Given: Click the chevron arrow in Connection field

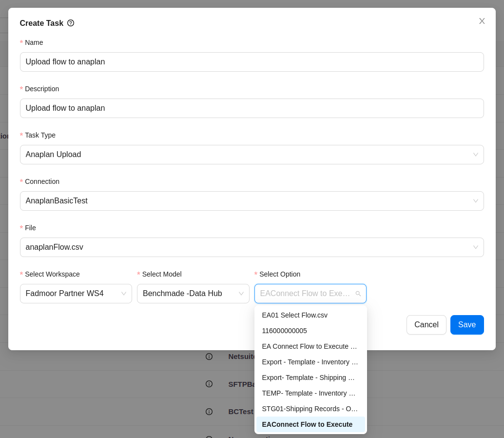Looking at the screenshot, I should pos(475,200).
